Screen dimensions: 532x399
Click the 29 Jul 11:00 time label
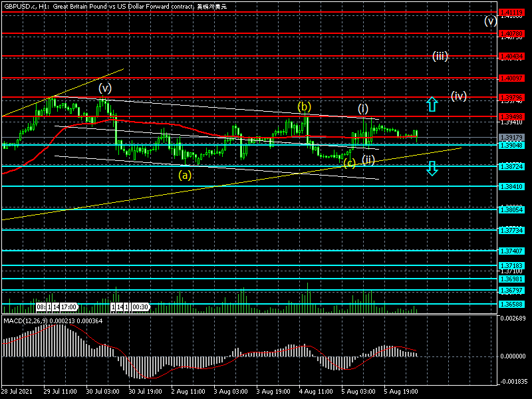60,392
